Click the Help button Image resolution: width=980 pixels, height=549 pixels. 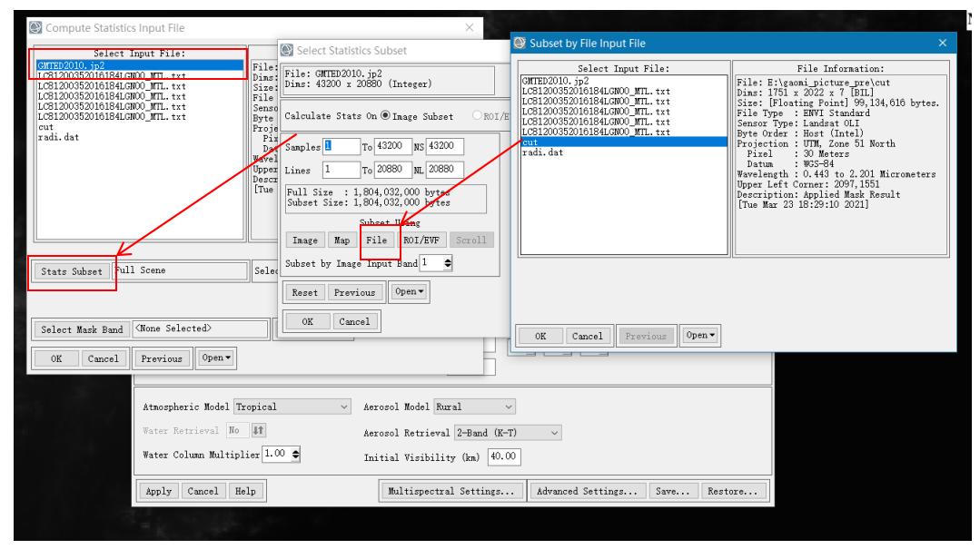pyautogui.click(x=245, y=491)
